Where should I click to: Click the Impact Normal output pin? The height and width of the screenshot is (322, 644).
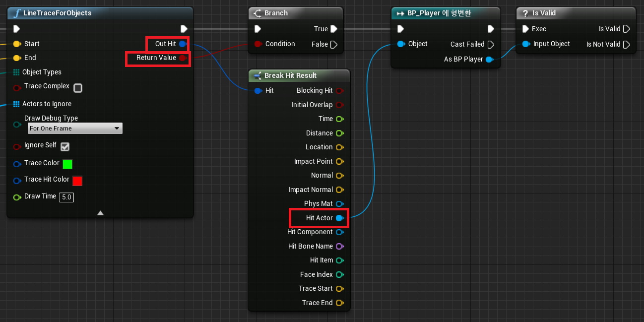tap(340, 190)
